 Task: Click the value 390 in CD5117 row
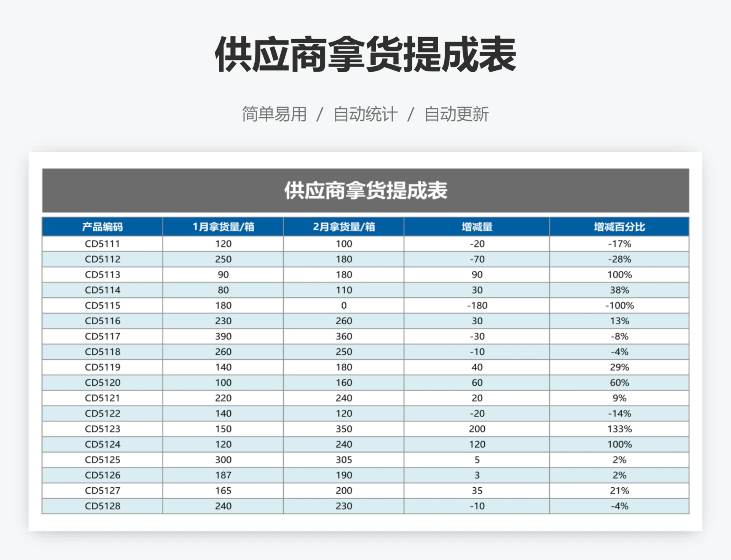pos(222,336)
